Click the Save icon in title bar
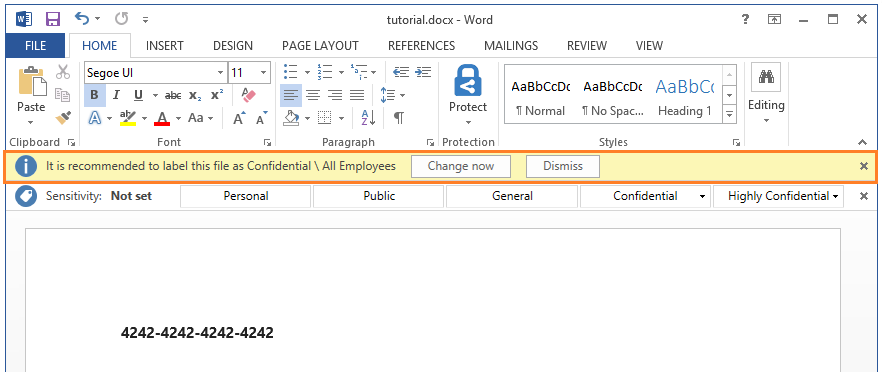 [53, 20]
